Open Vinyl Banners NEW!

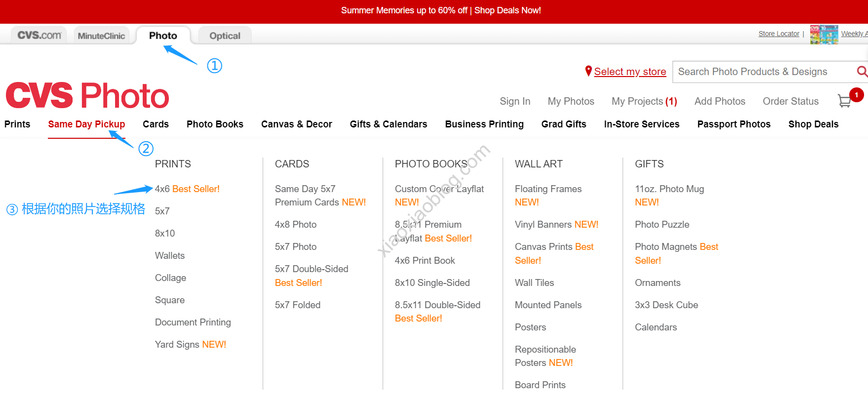coord(556,224)
